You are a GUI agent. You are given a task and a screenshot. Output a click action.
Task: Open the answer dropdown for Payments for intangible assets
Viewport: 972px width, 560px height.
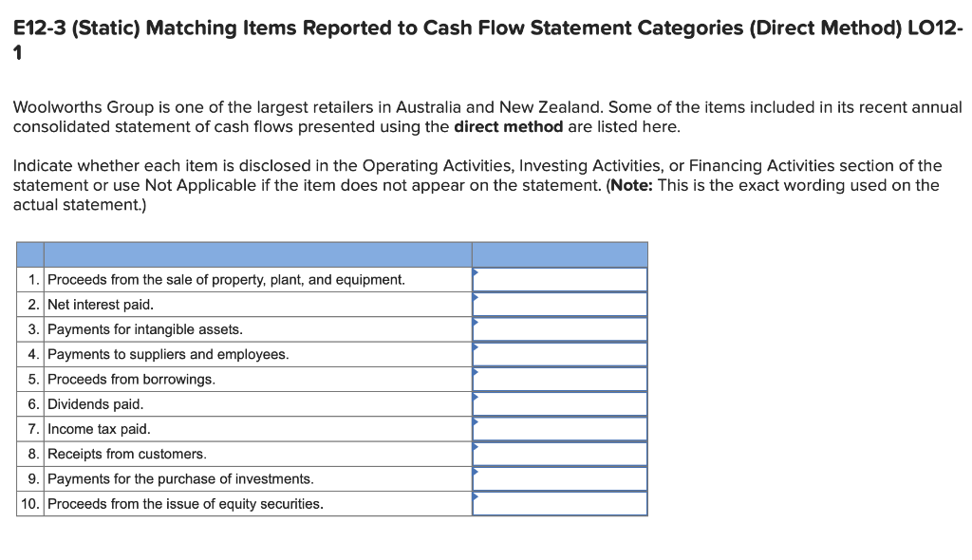[x=559, y=328]
